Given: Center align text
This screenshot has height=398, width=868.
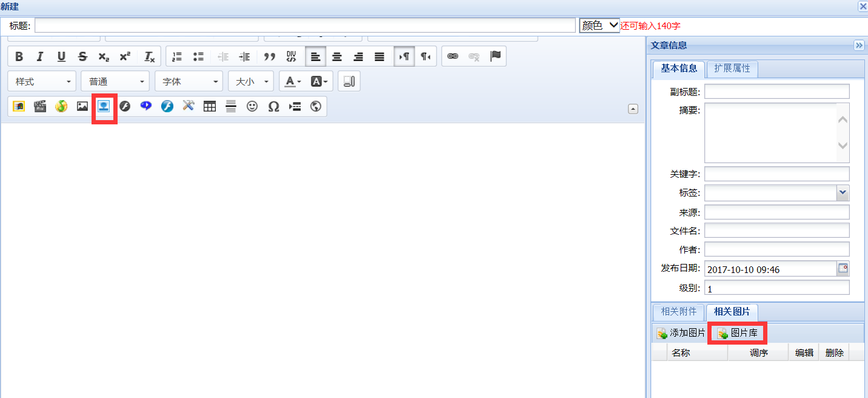Looking at the screenshot, I should click(x=337, y=56).
